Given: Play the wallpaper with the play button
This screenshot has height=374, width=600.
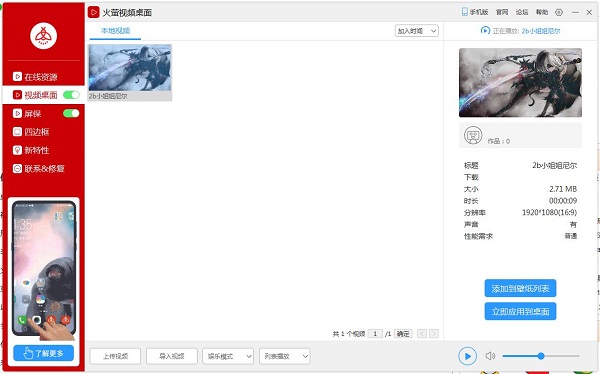Looking at the screenshot, I should (x=467, y=356).
